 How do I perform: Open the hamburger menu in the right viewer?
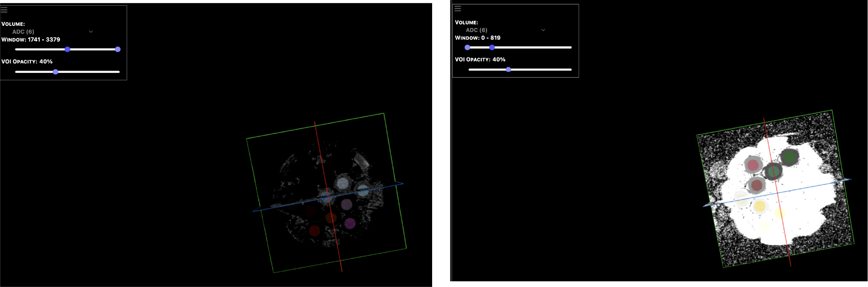click(458, 8)
